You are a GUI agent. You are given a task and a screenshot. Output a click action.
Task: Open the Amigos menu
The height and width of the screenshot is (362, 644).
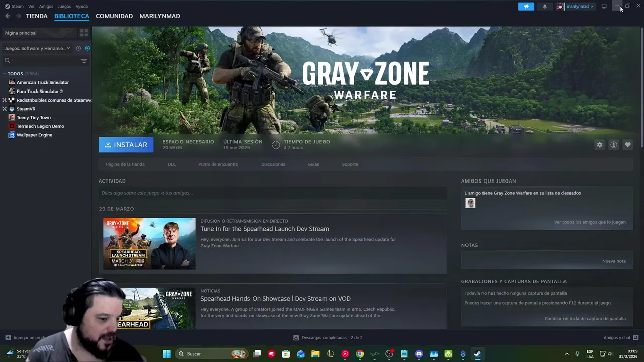[46, 6]
